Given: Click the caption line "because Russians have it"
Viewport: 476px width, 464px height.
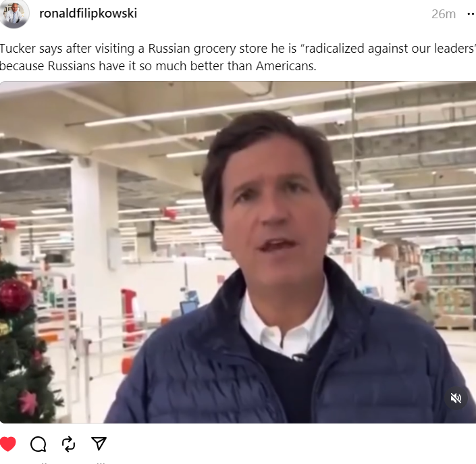Looking at the screenshot, I should tap(158, 66).
